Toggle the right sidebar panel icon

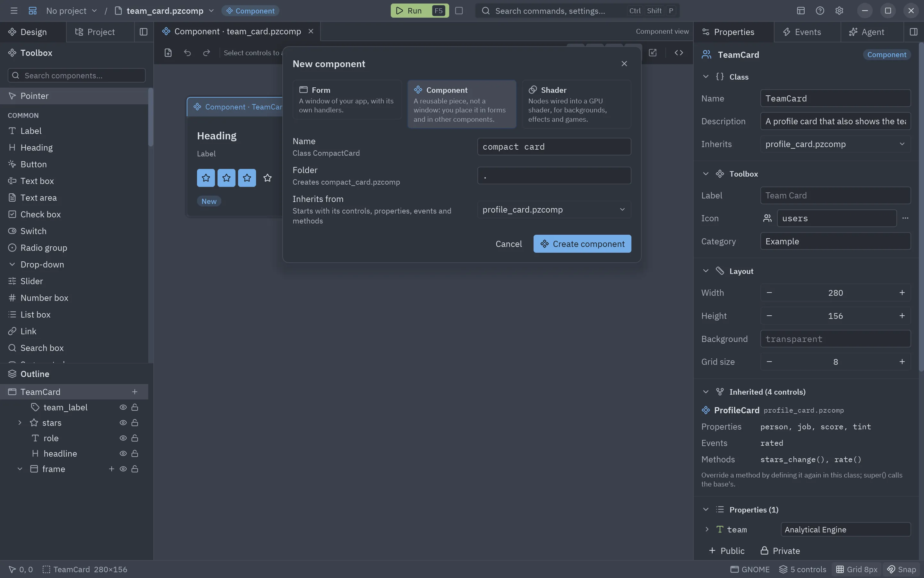[x=913, y=32]
